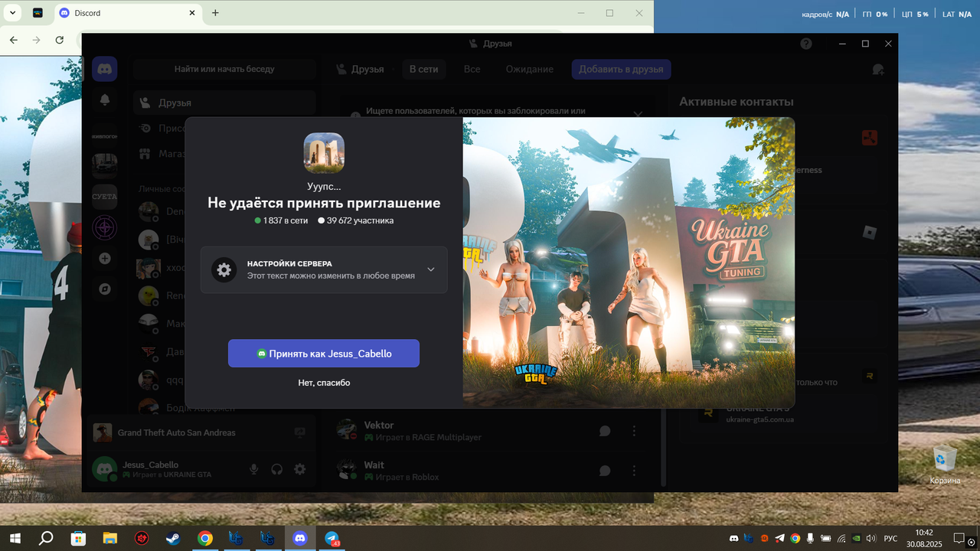Select the first pinned Chrome tab
Screen dimensions: 980x551
tap(38, 13)
